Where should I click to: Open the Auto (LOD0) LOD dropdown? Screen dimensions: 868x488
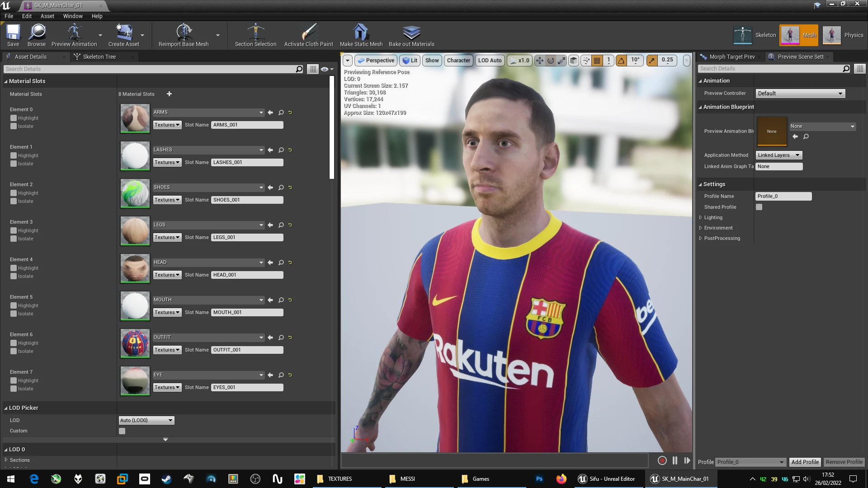[146, 420]
